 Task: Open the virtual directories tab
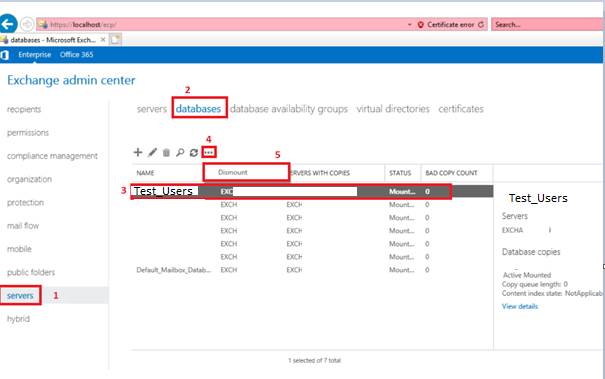393,109
